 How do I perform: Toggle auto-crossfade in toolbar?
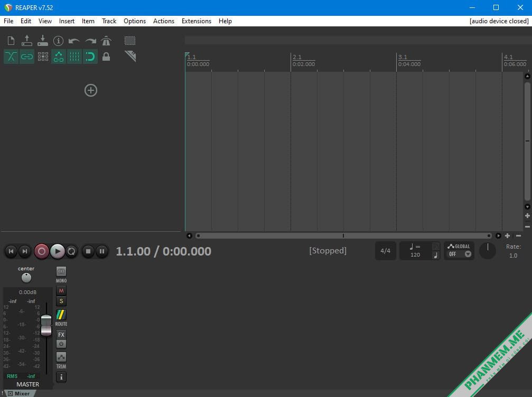point(11,56)
